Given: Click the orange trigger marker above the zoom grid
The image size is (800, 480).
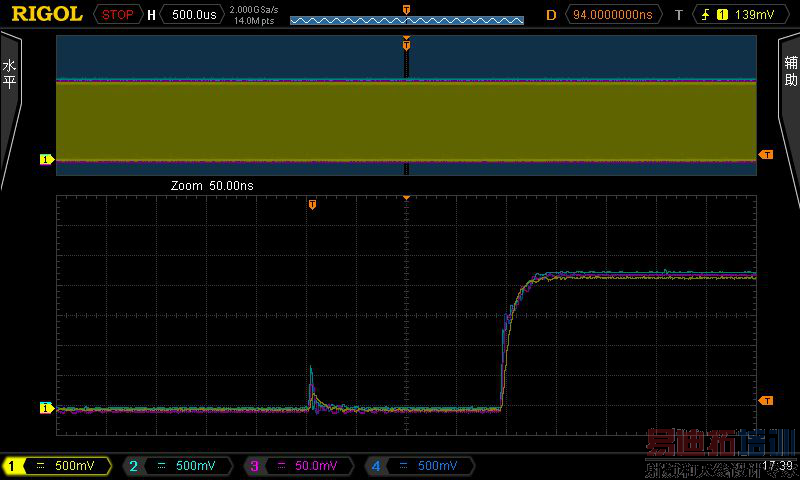Looking at the screenshot, I should click(x=312, y=205).
